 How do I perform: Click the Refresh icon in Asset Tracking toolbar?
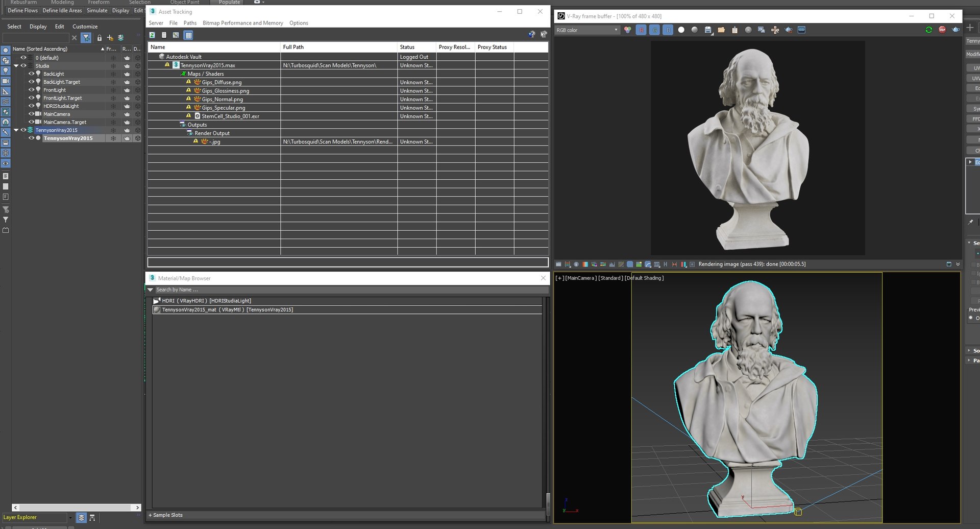point(152,35)
